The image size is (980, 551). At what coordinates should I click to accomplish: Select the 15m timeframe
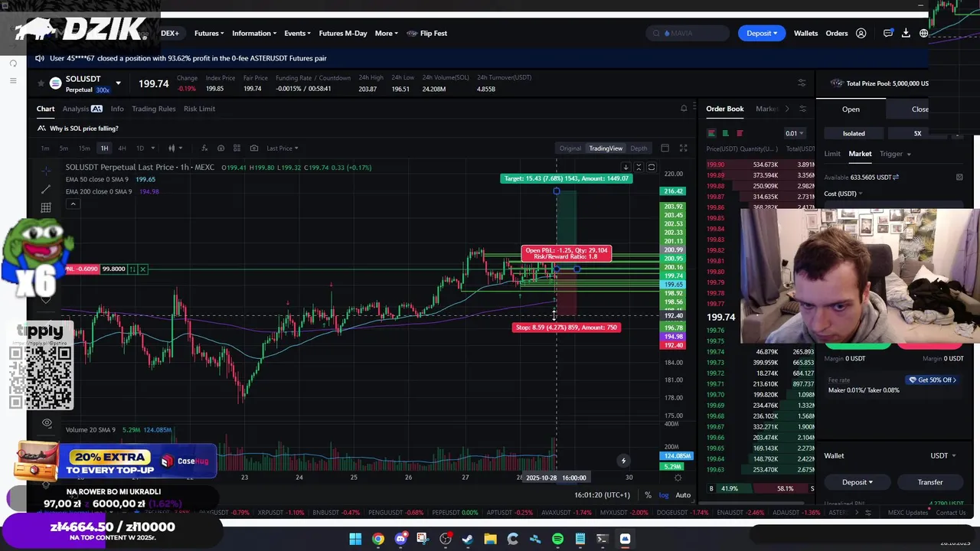(84, 148)
